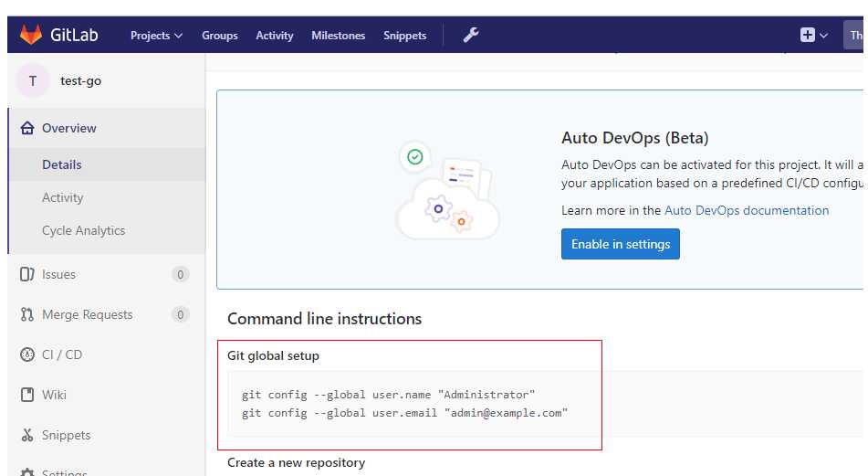
Task: Click the Merge Requests count badge
Action: (180, 314)
